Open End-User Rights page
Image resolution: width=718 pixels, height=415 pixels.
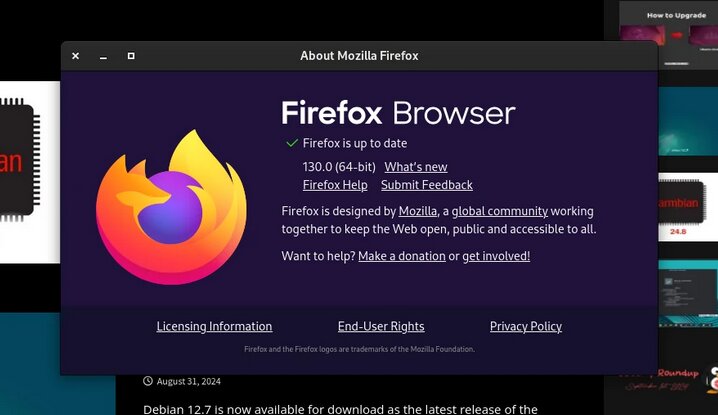click(x=381, y=326)
